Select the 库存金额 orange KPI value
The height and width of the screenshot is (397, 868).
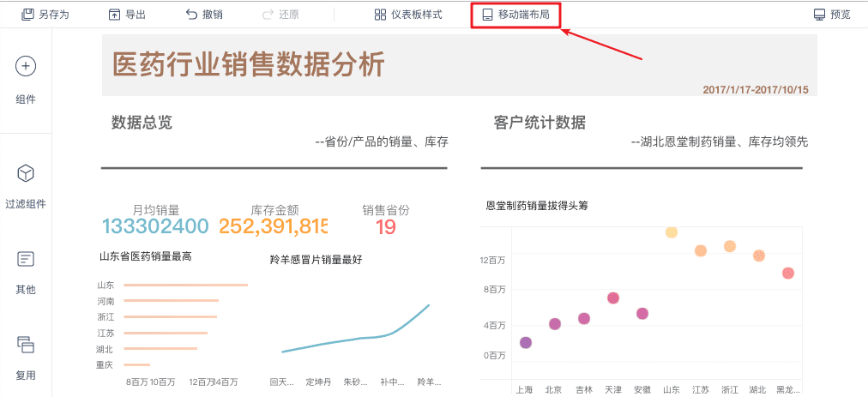point(274,226)
